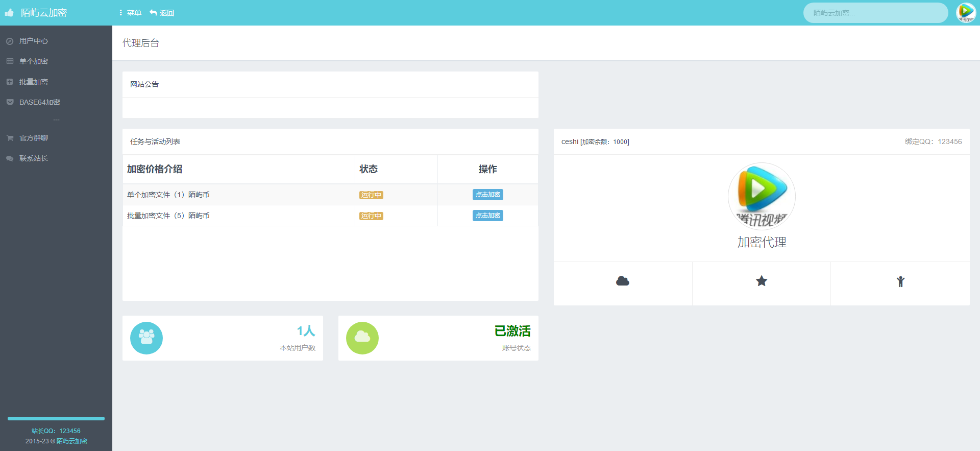Click the star icon in agent card

point(761,281)
